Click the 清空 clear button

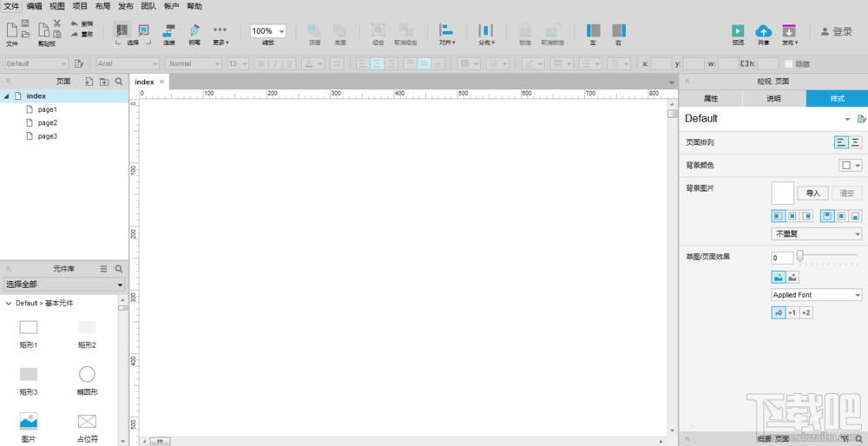click(x=847, y=193)
